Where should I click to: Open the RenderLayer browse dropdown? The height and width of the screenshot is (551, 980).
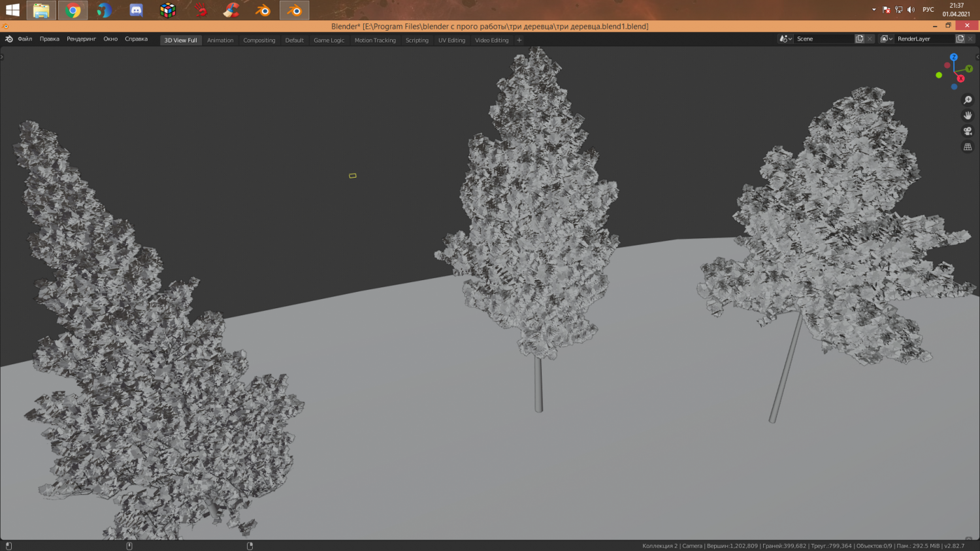point(886,39)
